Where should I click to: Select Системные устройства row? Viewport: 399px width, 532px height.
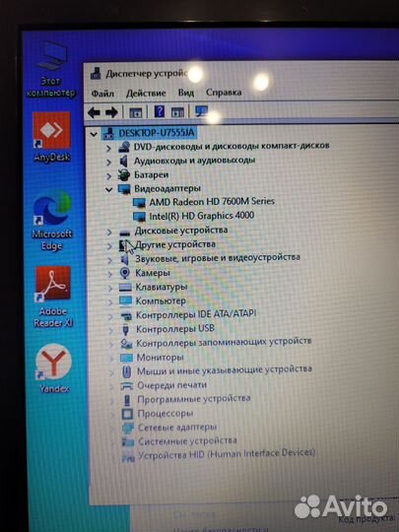(x=187, y=441)
